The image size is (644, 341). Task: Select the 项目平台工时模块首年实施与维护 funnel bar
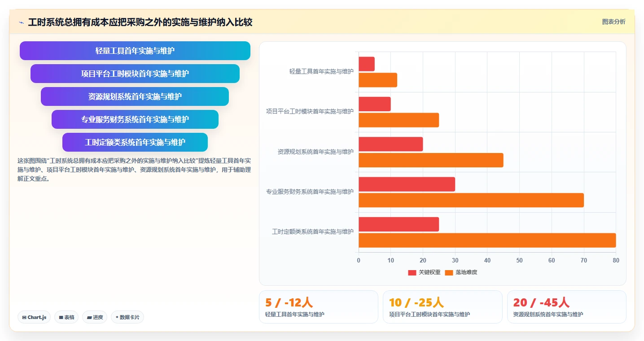tap(135, 74)
